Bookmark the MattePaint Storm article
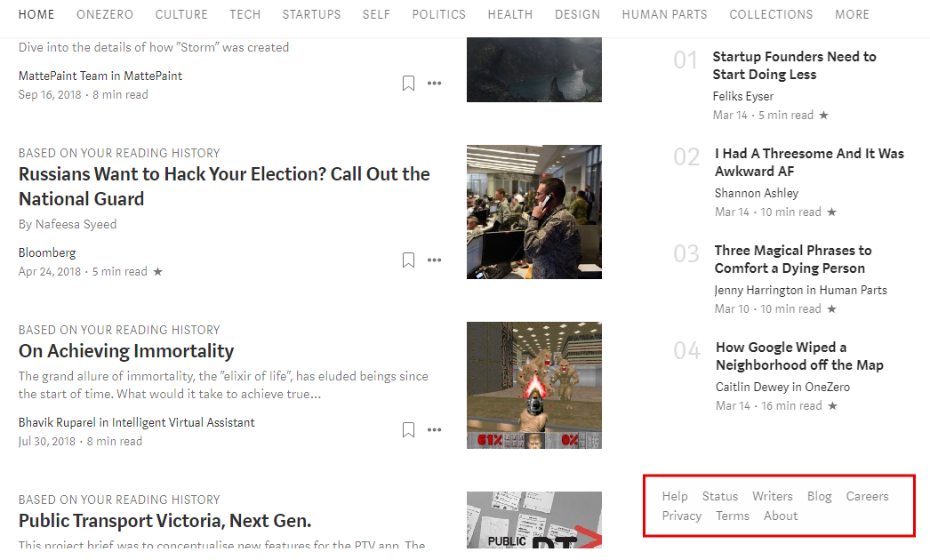Viewport: 930px width, 560px height. (x=408, y=84)
